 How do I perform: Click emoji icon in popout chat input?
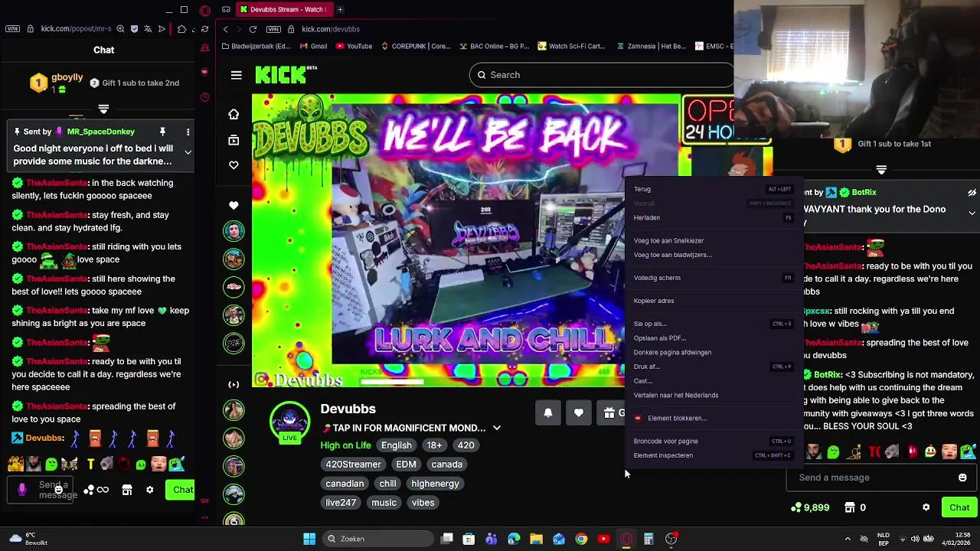[58, 490]
